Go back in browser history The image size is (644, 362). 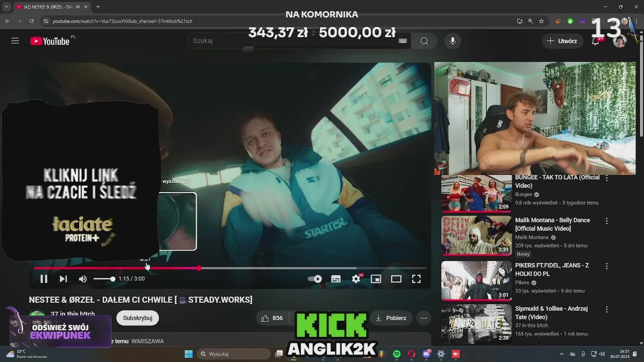(7, 21)
